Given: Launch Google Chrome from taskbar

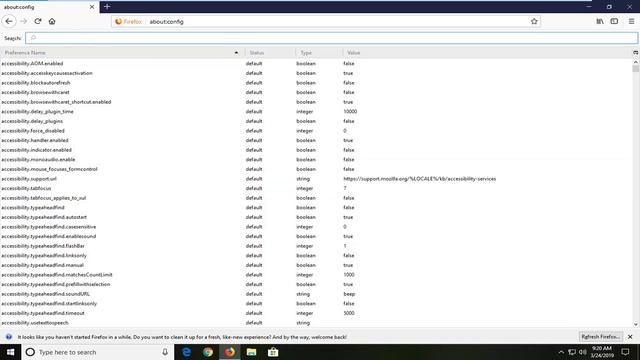Looking at the screenshot, I should coord(208,352).
